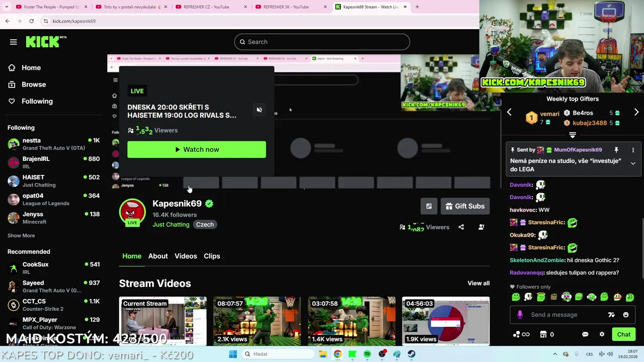
Task: Open the chat shop icon
Action: (x=543, y=334)
